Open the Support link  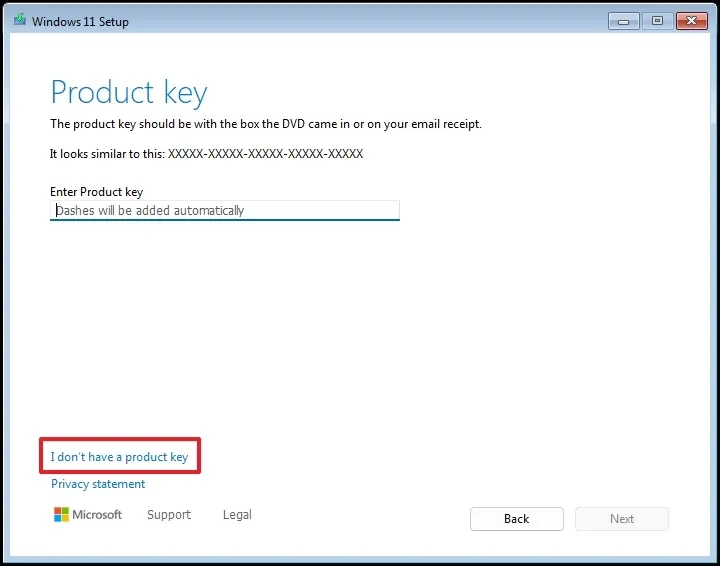[x=169, y=515]
